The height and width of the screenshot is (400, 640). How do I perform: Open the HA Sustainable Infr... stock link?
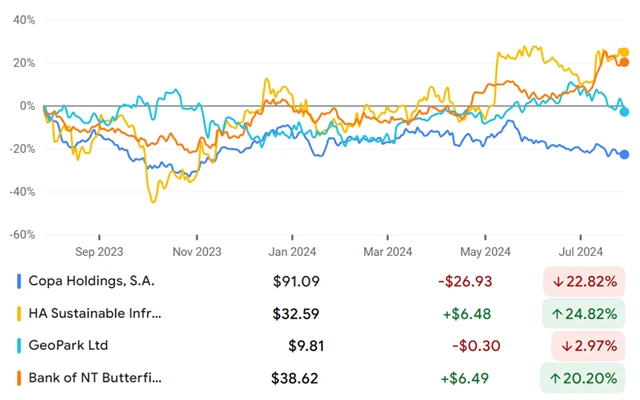click(97, 314)
